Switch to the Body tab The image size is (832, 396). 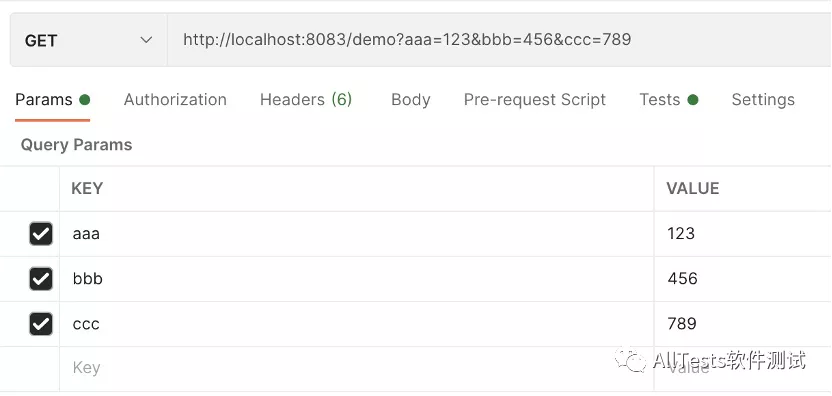(411, 100)
